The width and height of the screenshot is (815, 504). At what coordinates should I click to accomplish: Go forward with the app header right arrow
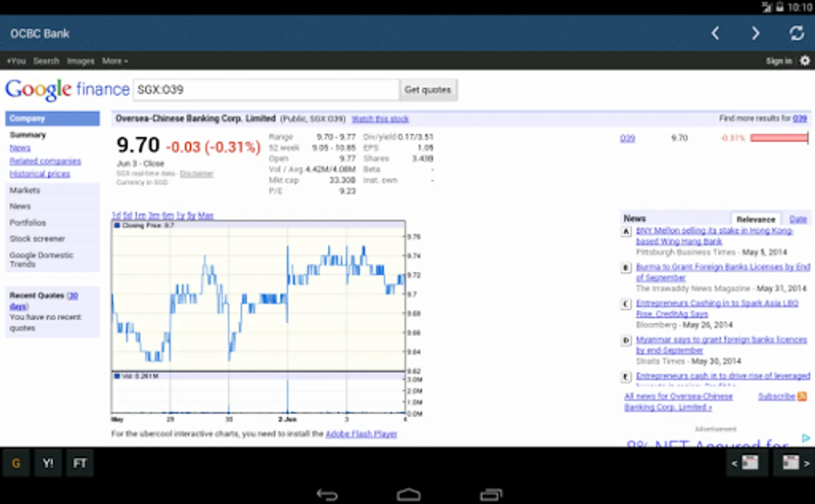(756, 34)
